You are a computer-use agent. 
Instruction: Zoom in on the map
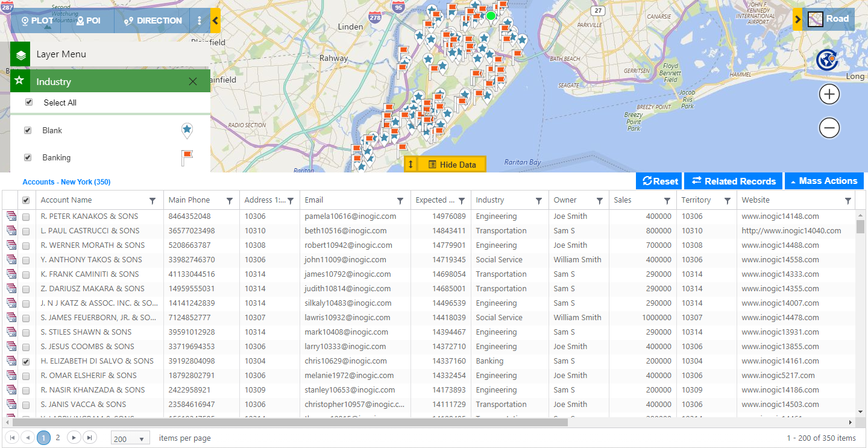[x=829, y=94]
